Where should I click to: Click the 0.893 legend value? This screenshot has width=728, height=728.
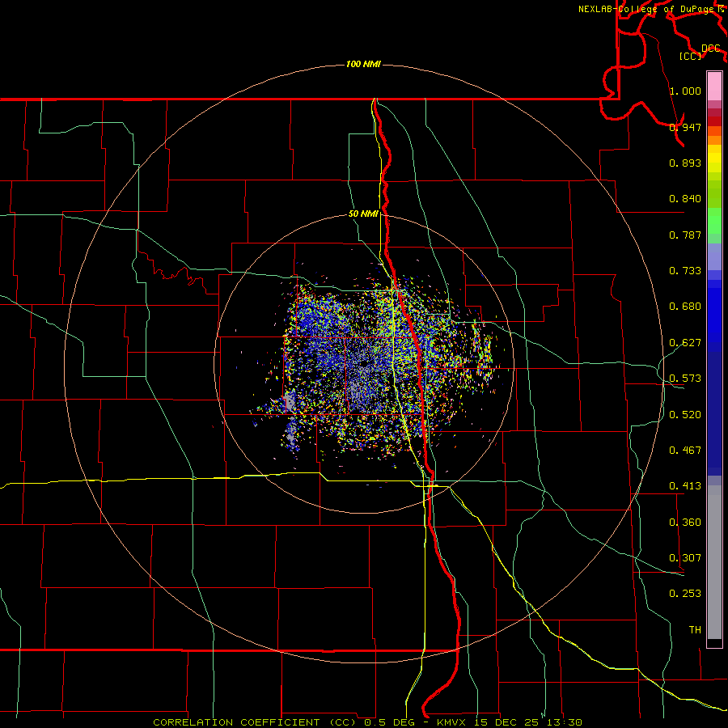pos(685,163)
